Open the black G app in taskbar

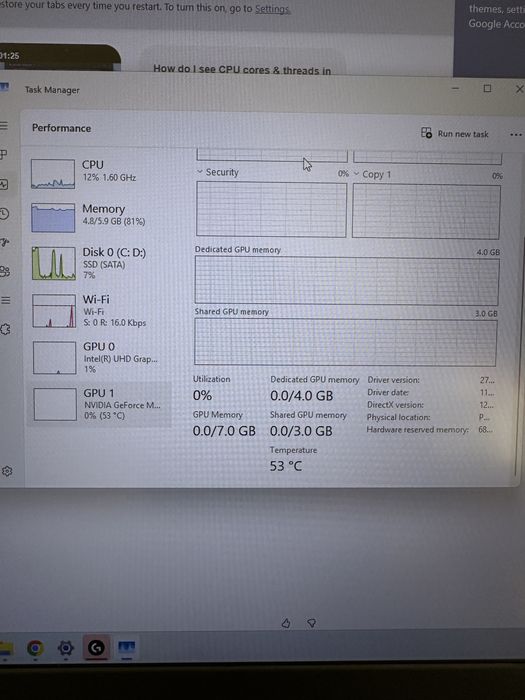point(96,647)
